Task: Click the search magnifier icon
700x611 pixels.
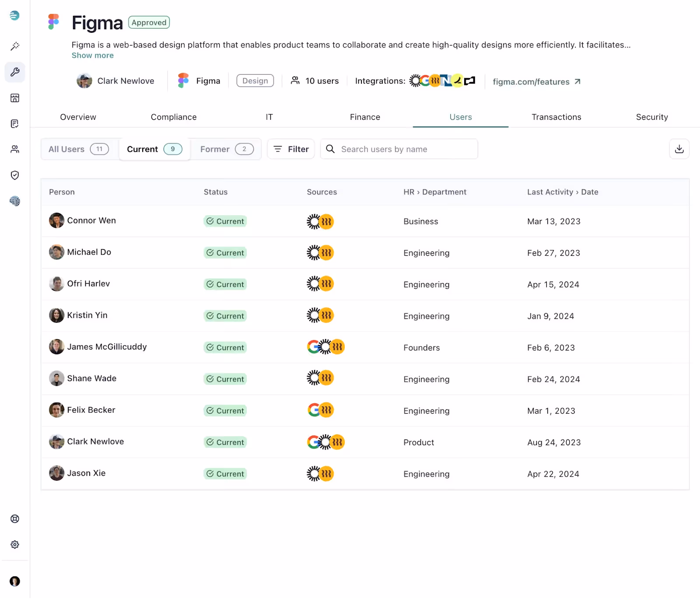Action: pyautogui.click(x=330, y=149)
